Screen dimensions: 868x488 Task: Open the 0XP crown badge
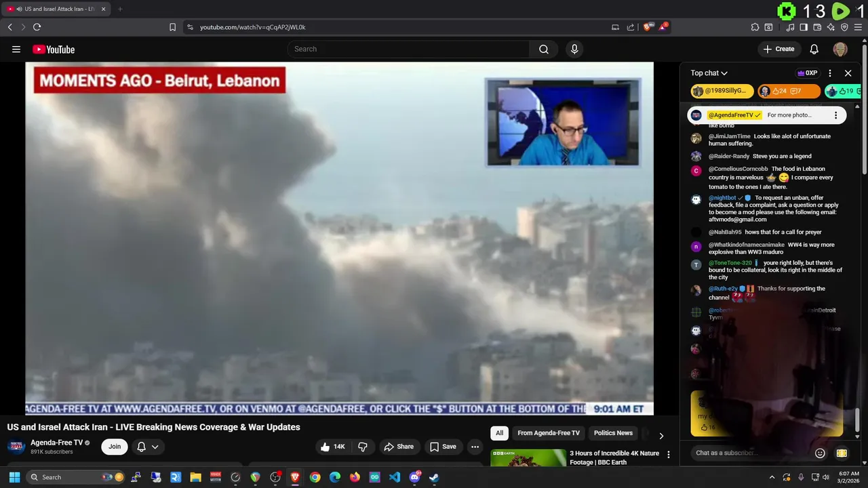808,73
